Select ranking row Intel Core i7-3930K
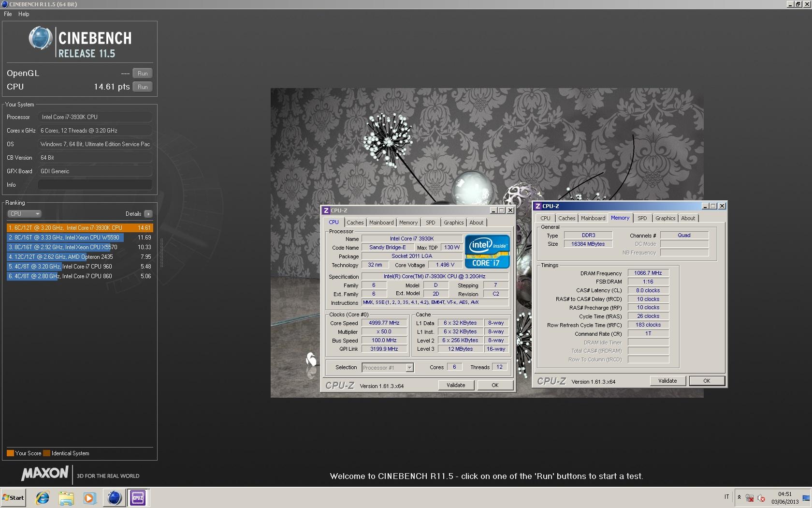 click(80, 228)
